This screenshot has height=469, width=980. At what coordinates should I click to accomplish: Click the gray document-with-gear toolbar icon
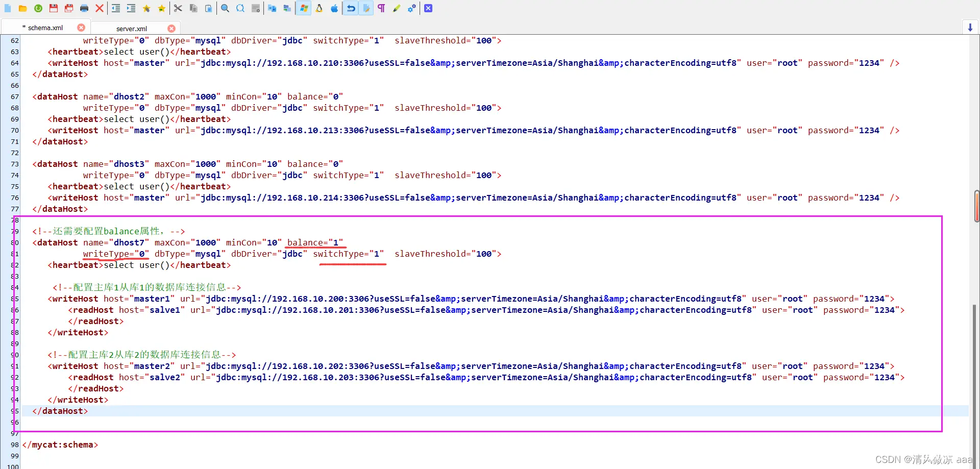(256, 8)
